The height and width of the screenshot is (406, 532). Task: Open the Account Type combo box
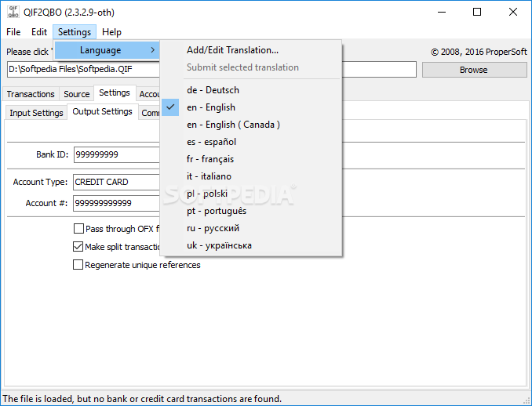pyautogui.click(x=116, y=182)
